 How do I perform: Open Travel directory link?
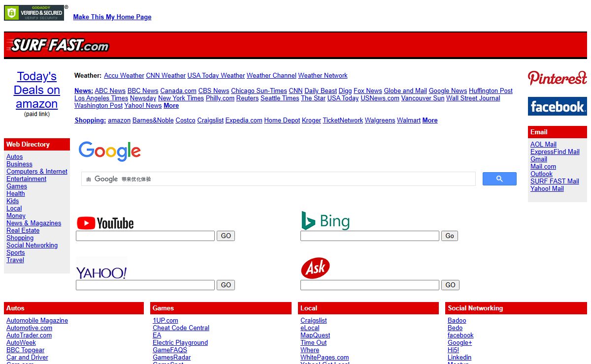15,260
